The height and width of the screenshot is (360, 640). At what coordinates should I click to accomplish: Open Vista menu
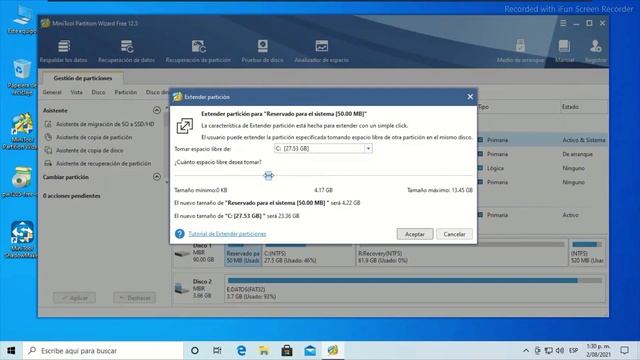click(x=76, y=92)
